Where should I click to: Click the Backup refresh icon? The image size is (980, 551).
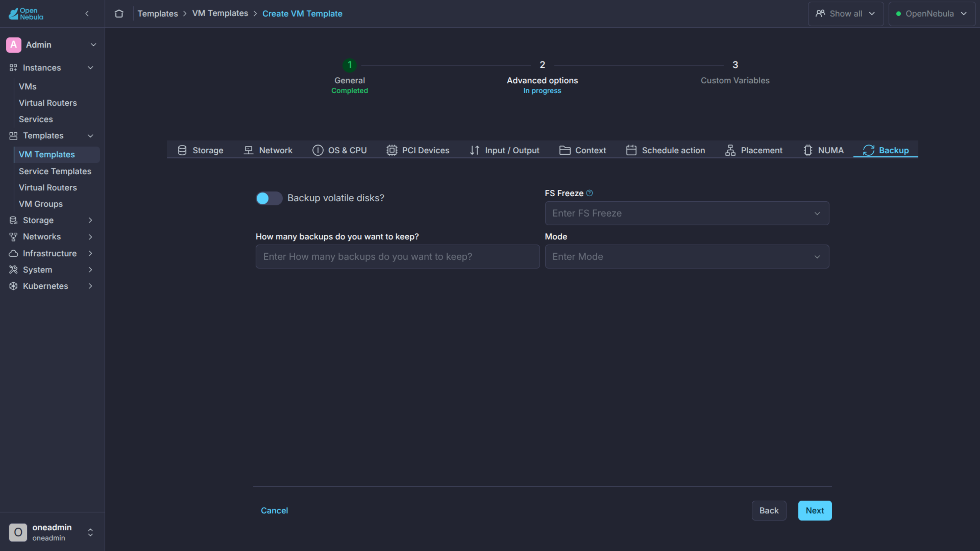point(868,150)
